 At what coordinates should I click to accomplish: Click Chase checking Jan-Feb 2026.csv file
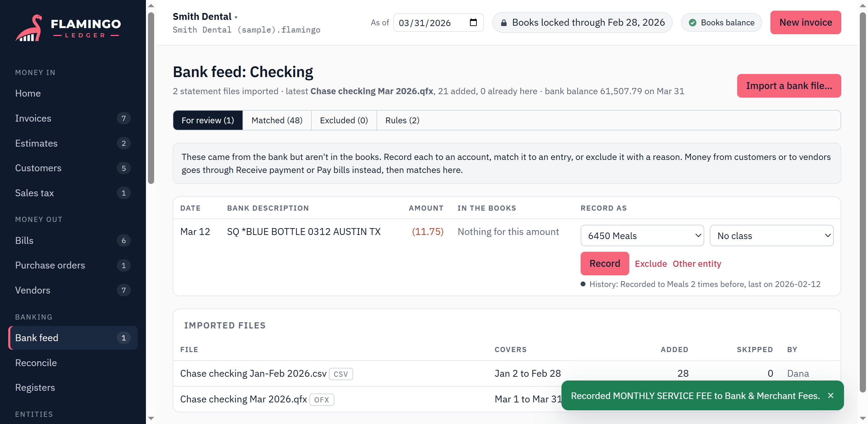click(253, 374)
